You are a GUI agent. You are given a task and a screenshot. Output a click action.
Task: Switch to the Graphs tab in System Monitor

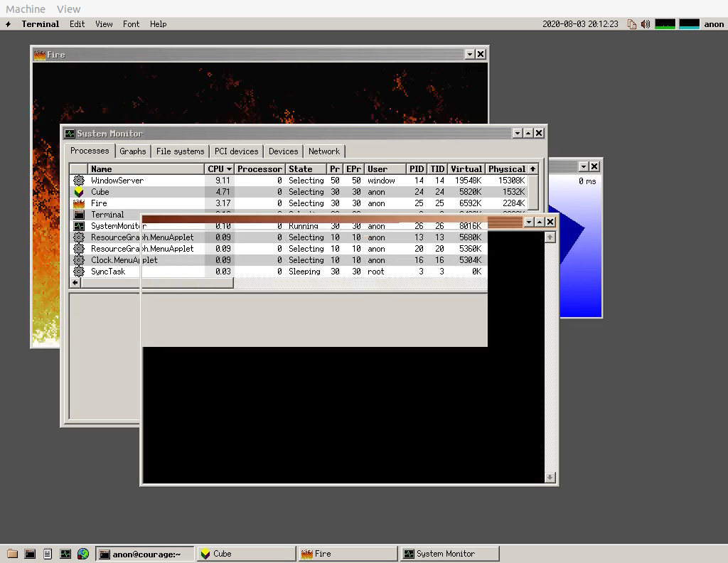pos(133,151)
